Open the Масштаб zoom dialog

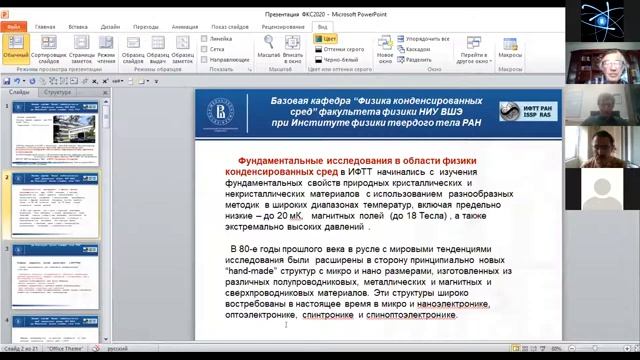point(269,47)
